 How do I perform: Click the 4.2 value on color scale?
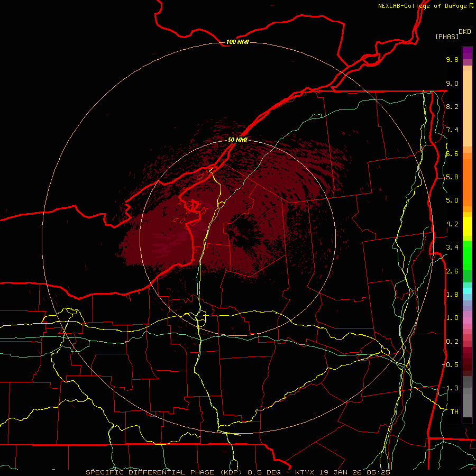pos(452,224)
